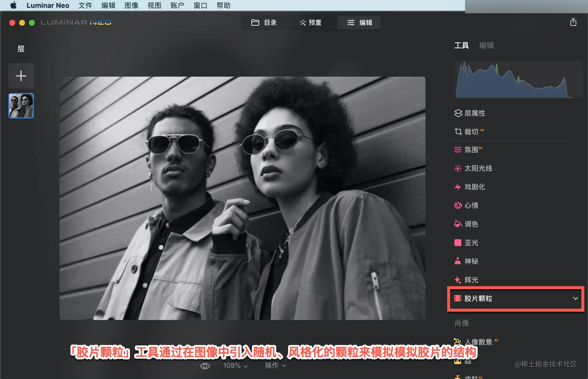Open the 视图 menu

(154, 5)
